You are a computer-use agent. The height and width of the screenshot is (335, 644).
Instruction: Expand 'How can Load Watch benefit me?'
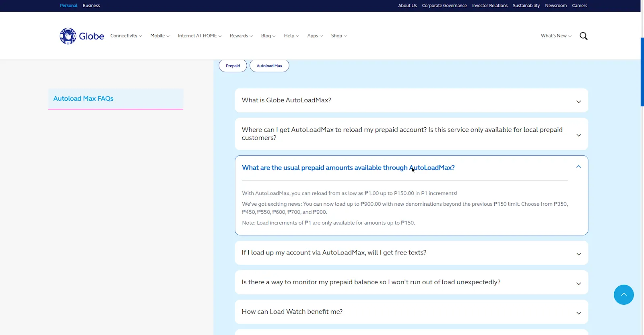(x=411, y=312)
